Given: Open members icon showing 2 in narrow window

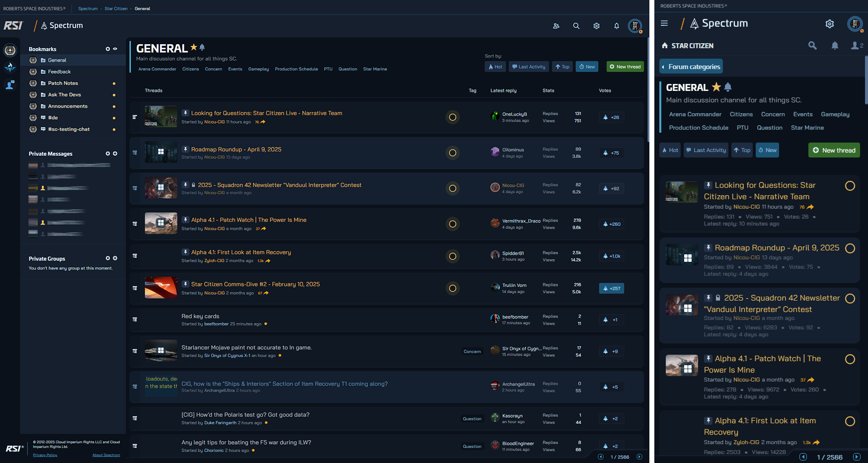Looking at the screenshot, I should point(857,46).
